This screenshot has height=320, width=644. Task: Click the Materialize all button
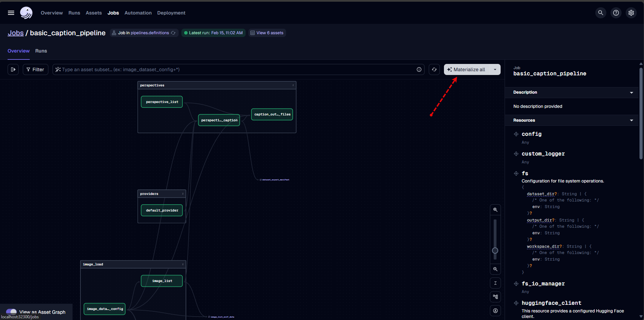[x=467, y=69]
